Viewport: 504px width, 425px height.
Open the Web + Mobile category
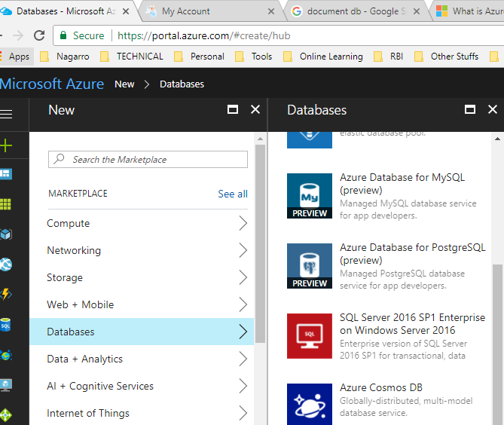click(x=81, y=304)
